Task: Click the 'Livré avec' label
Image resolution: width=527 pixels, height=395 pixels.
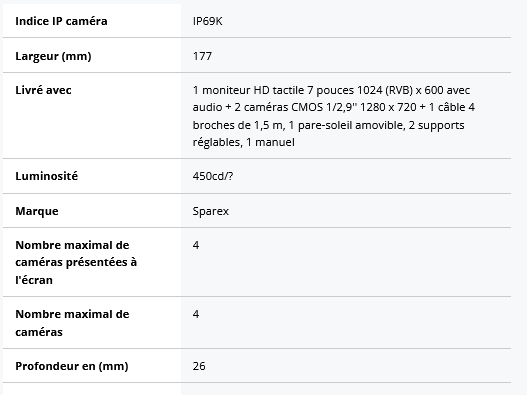Action: [43, 90]
